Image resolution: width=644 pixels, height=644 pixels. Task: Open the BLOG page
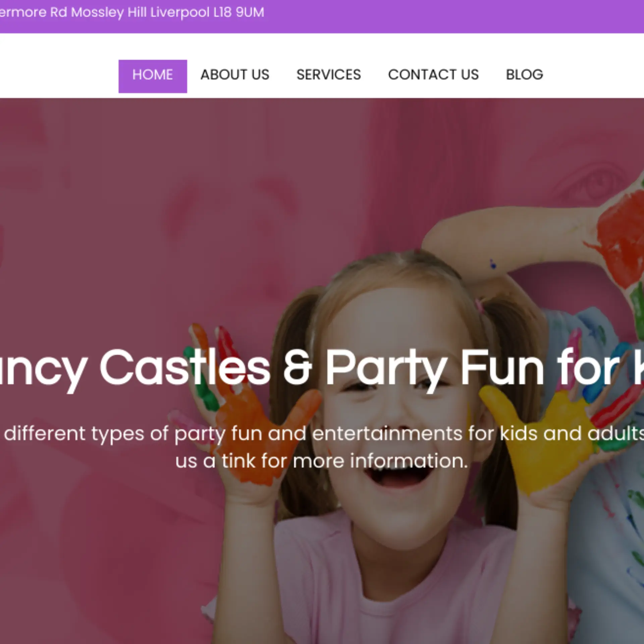pyautogui.click(x=524, y=74)
